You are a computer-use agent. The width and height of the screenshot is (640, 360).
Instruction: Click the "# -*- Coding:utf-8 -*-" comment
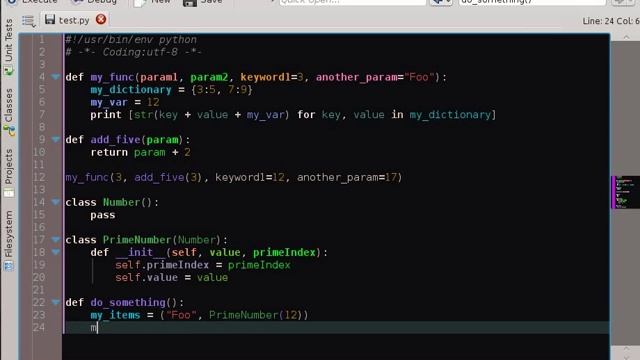pos(133,52)
